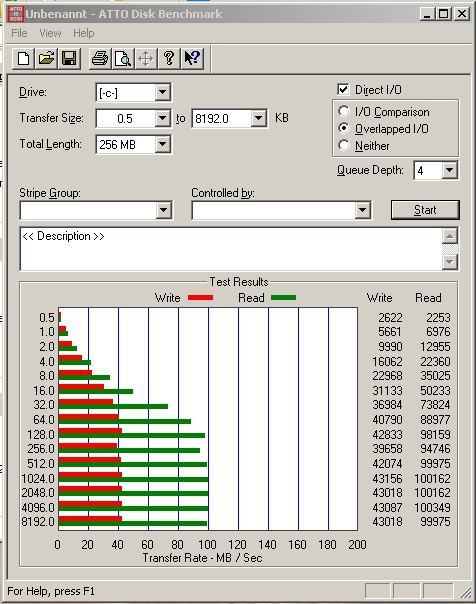Select the Neither radio button
Image resolution: width=476 pixels, height=604 pixels.
click(344, 145)
